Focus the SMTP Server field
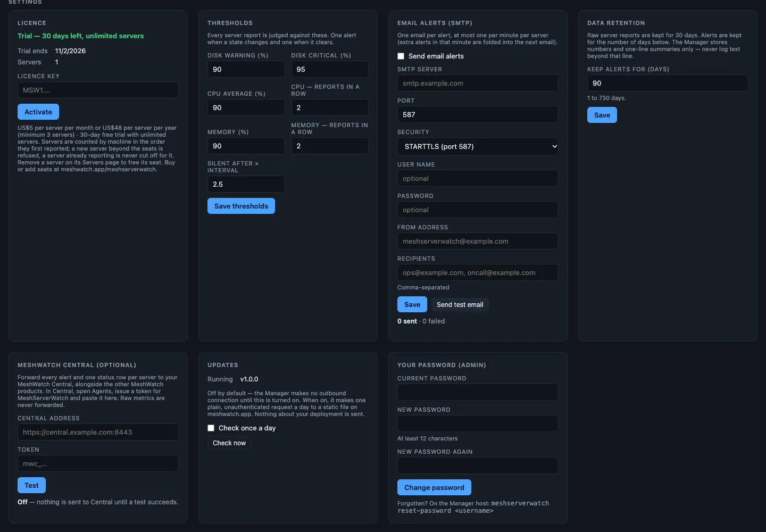The height and width of the screenshot is (532, 766). 478,83
